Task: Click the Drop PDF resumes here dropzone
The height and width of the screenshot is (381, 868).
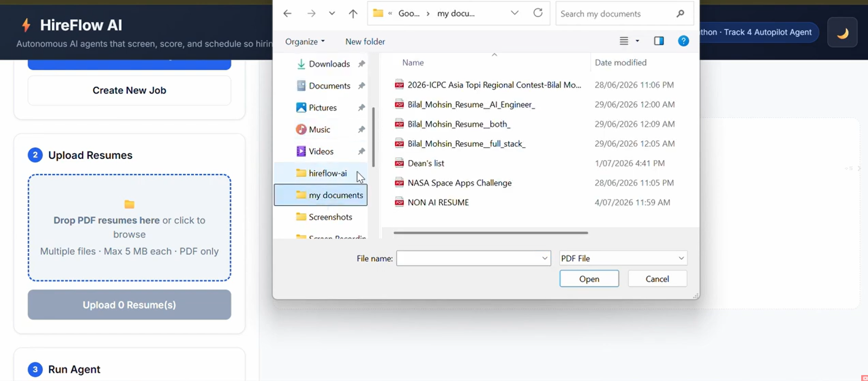Action: [129, 227]
